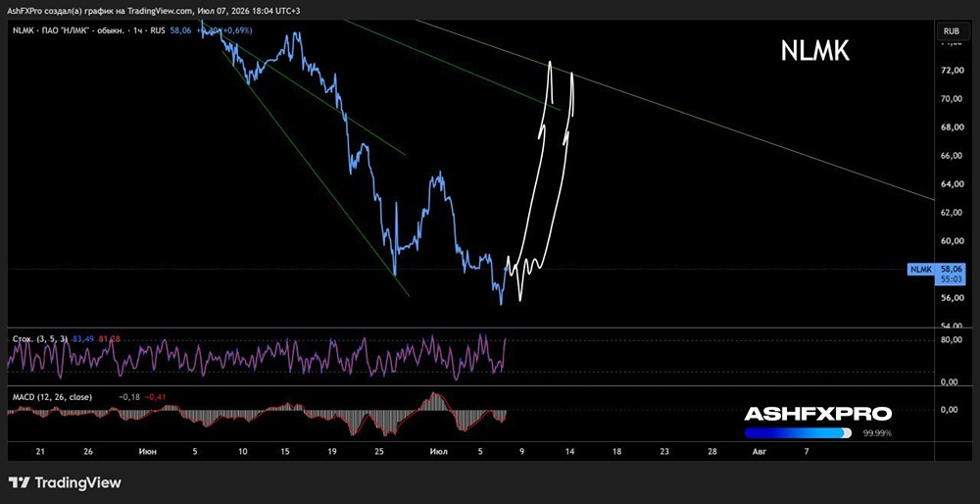
Task: Click the ASHFXPRO watermark logo
Action: pos(818,414)
